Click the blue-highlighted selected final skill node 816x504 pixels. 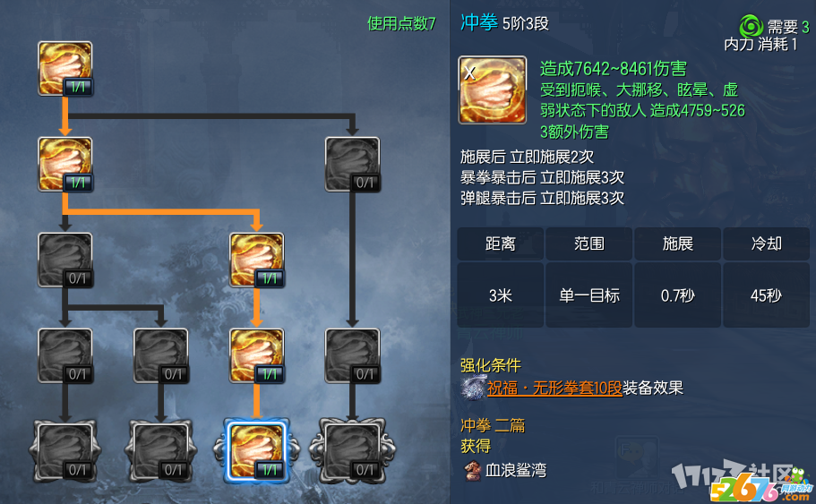pos(256,450)
